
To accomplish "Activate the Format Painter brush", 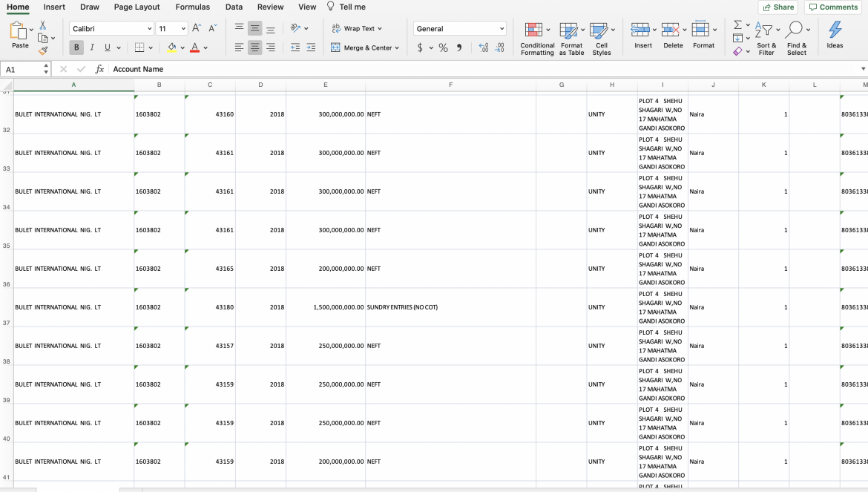I will [x=42, y=51].
